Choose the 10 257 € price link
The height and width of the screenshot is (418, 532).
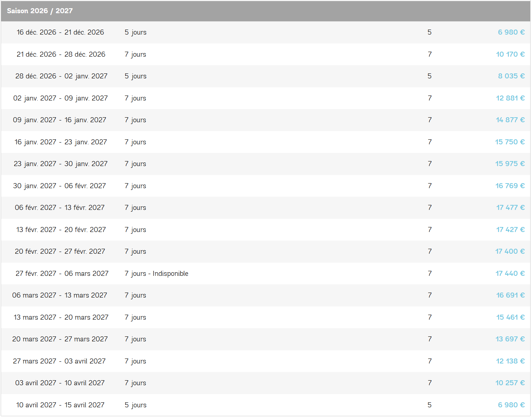tap(510, 383)
